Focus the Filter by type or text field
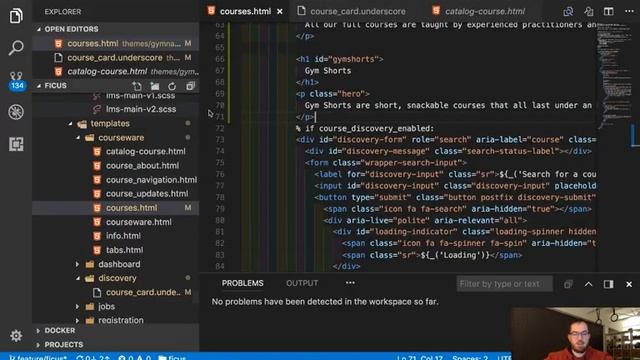 click(504, 284)
